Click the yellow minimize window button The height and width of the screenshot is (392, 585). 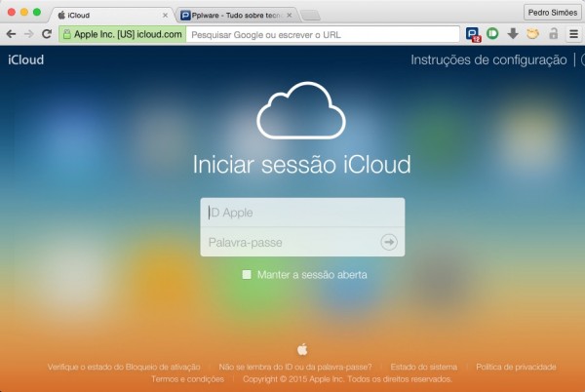(24, 12)
